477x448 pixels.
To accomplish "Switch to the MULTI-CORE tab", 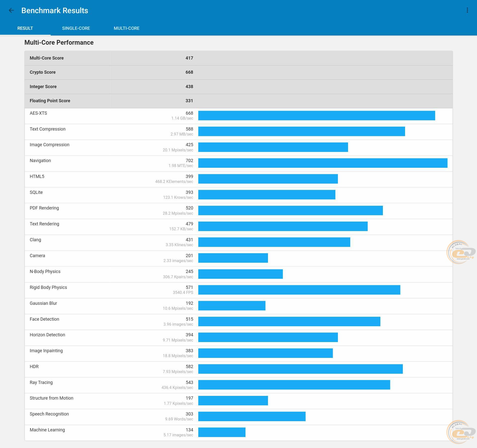I will point(126,28).
